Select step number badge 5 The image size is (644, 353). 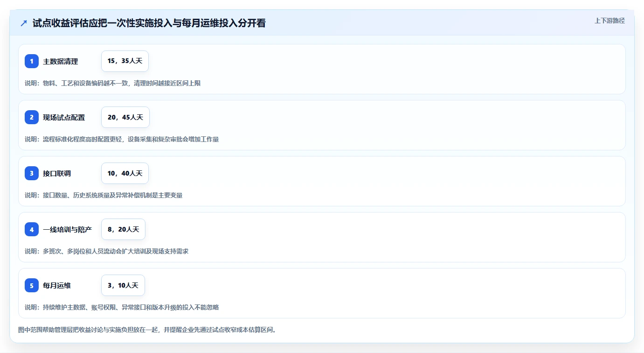point(32,285)
